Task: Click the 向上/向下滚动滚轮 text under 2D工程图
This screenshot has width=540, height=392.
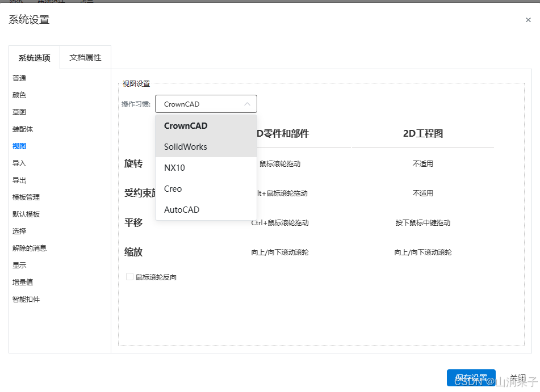Action: [423, 252]
